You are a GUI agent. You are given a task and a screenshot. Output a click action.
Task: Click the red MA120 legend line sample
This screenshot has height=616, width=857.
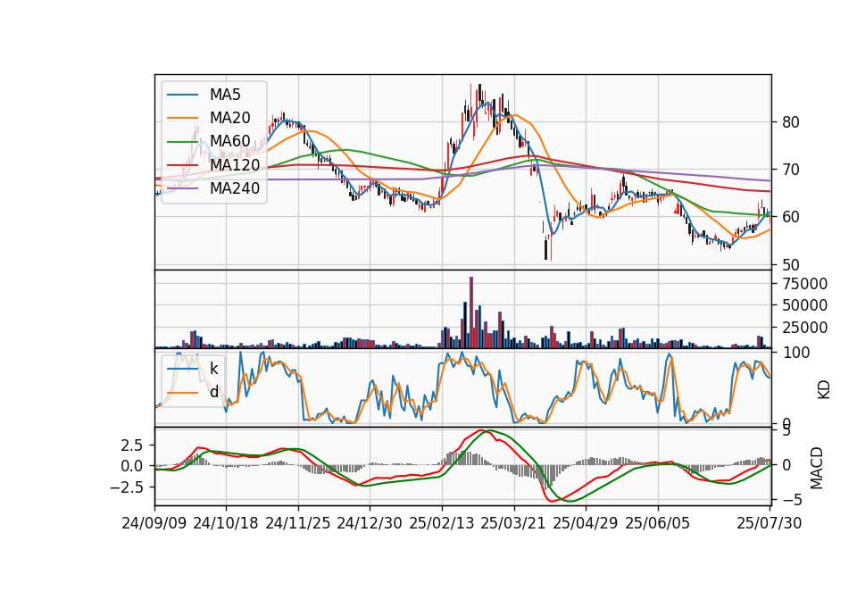click(x=182, y=165)
